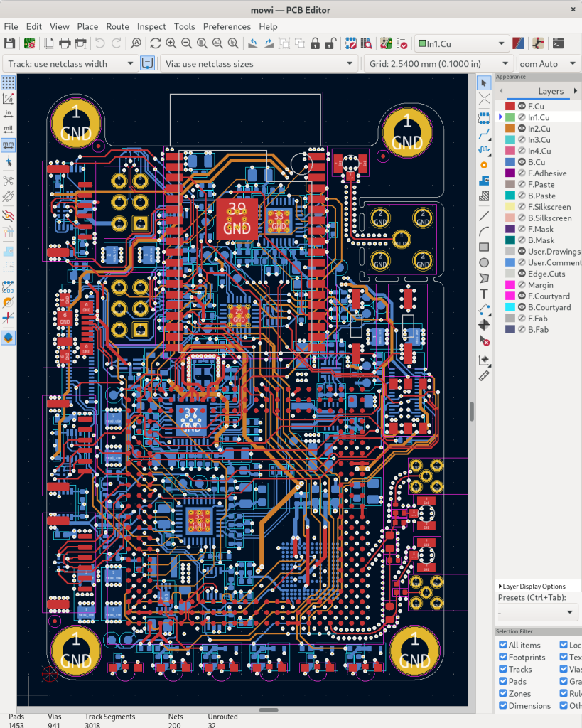Select the Route Tracks tool
The height and width of the screenshot is (728, 582).
click(485, 133)
